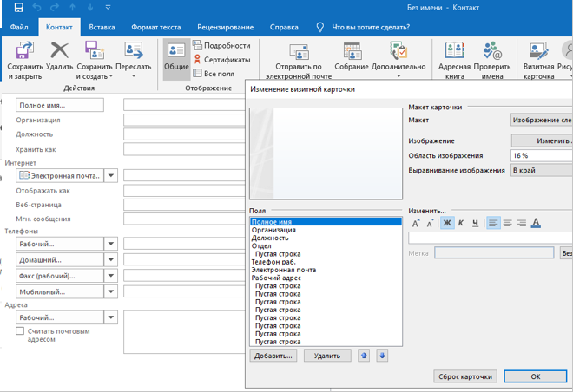Open the Рецензирование tab
Screen dimensions: 573x392
tap(225, 28)
